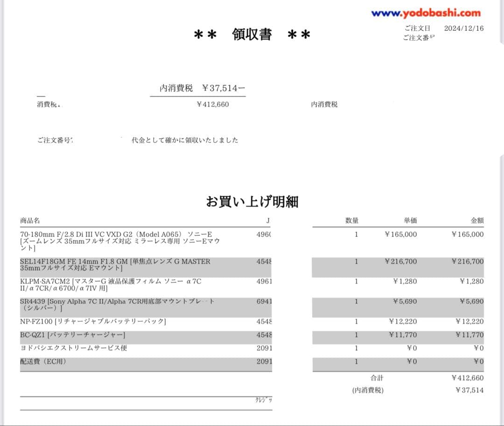Screen dimensions: 504x426
Task: Select the order date 2024/12/16
Action: tap(463, 28)
